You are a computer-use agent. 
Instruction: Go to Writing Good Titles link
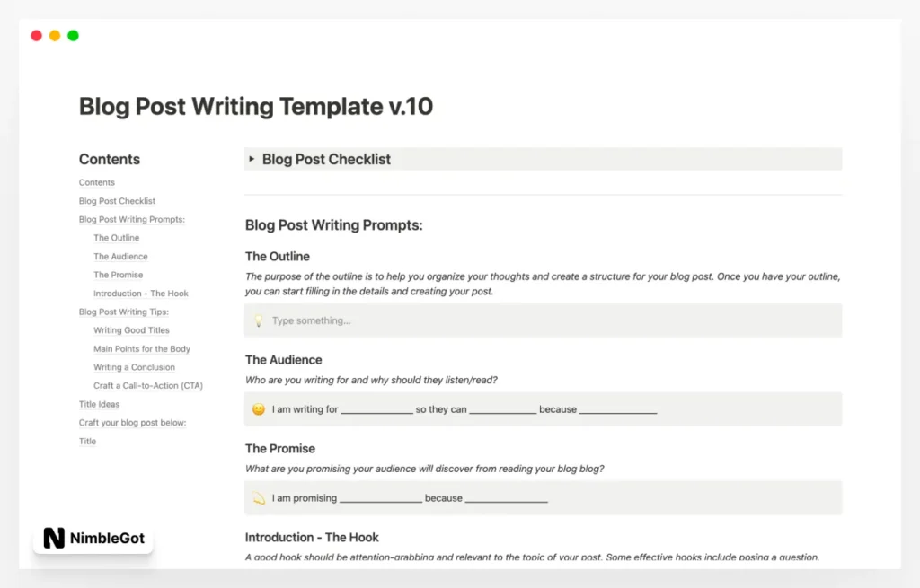click(x=131, y=330)
